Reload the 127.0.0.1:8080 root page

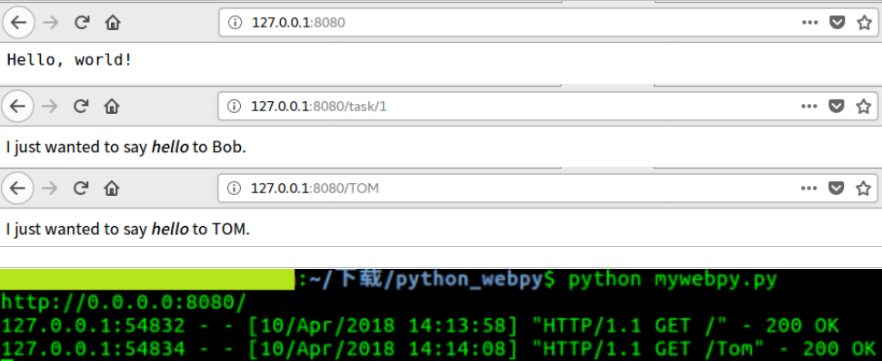click(82, 22)
